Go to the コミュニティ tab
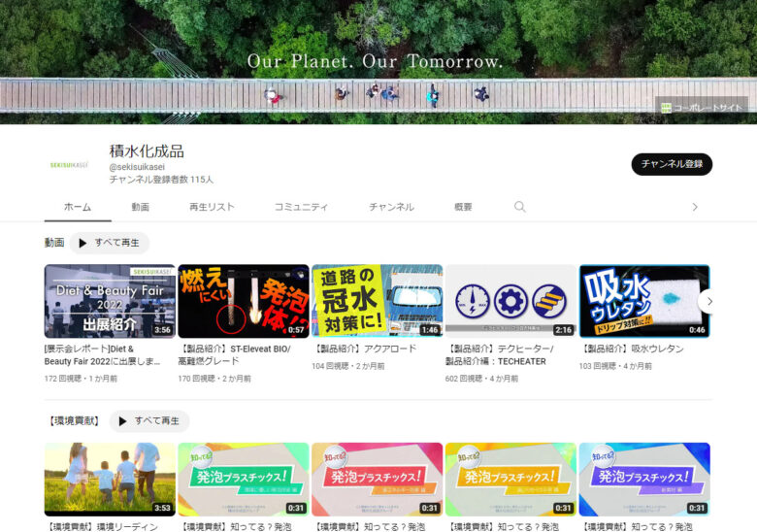 [301, 207]
